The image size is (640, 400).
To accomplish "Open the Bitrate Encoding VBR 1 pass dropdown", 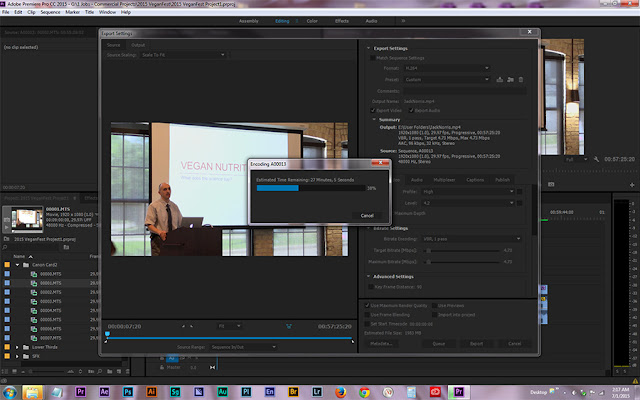I will pyautogui.click(x=471, y=239).
